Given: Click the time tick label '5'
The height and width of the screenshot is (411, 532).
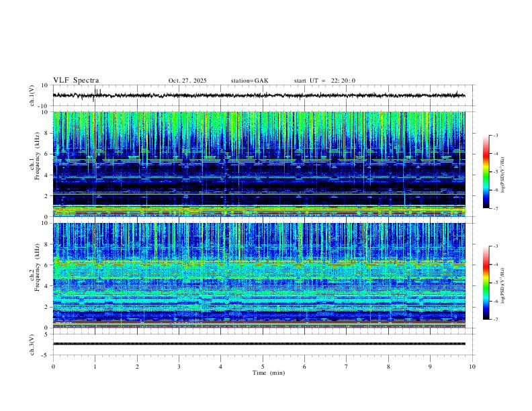Looking at the screenshot, I should [x=263, y=367].
